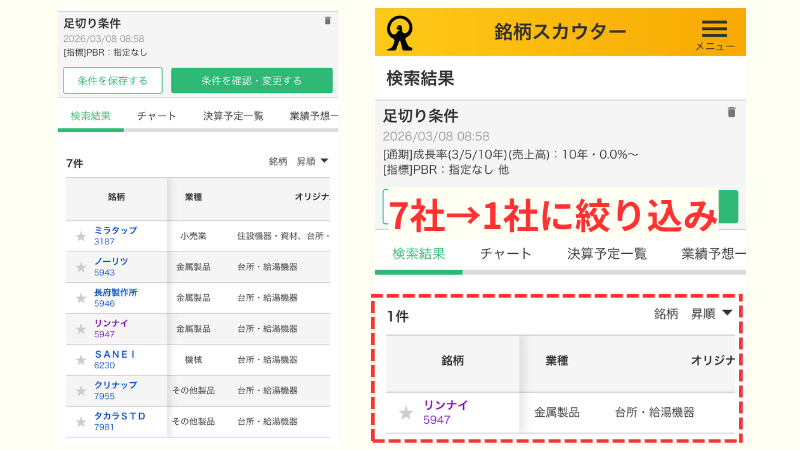The width and height of the screenshot is (800, 450).
Task: Click 銘柄 sort label in right panel
Action: pos(666,314)
